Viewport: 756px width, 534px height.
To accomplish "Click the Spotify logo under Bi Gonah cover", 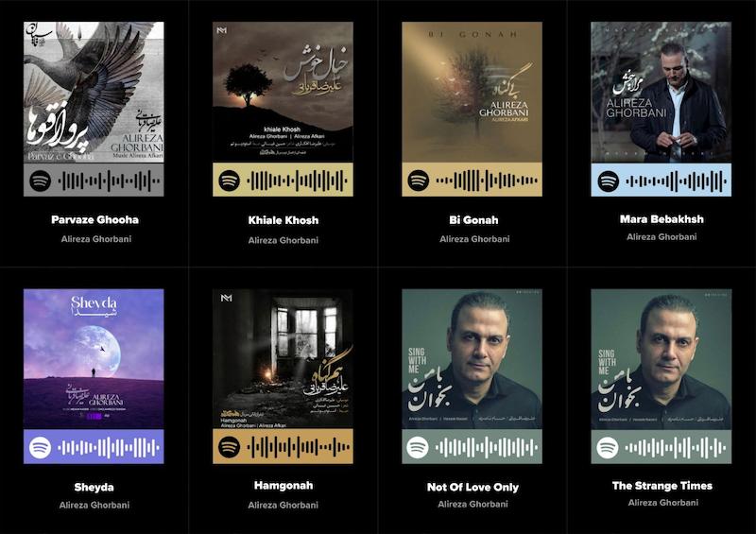I will [418, 181].
